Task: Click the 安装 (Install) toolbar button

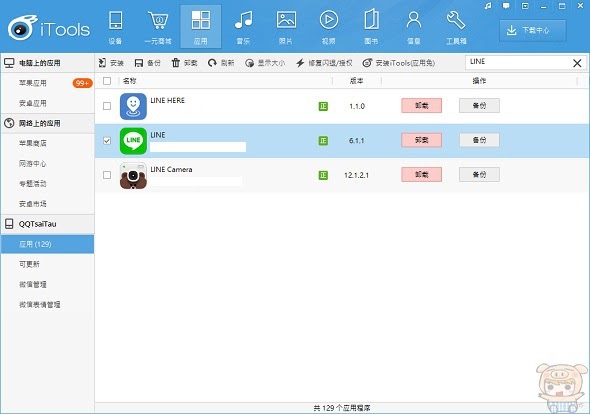Action: [x=111, y=63]
